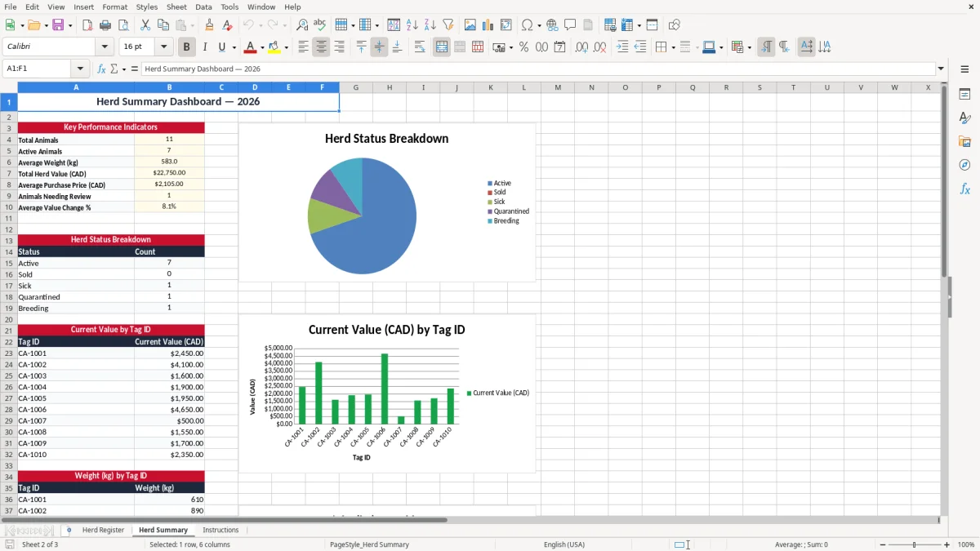Click the Formula equals button

point(135,69)
